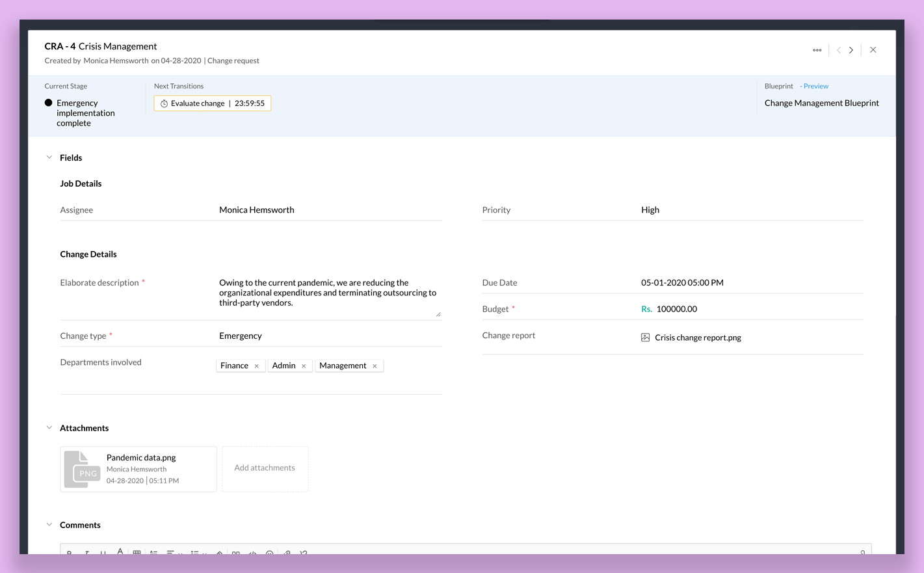This screenshot has height=573, width=924.
Task: Click the attachment date 04-28-2020 05:11 PM
Action: pyautogui.click(x=142, y=481)
